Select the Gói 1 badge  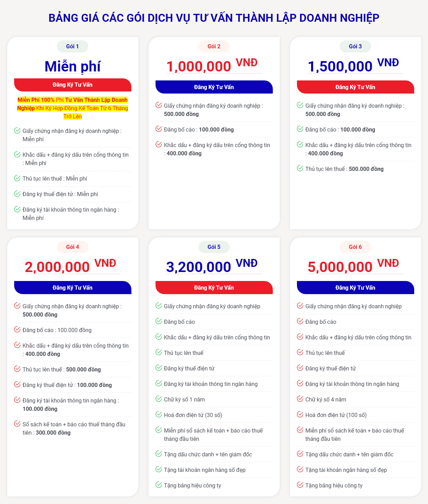(72, 46)
